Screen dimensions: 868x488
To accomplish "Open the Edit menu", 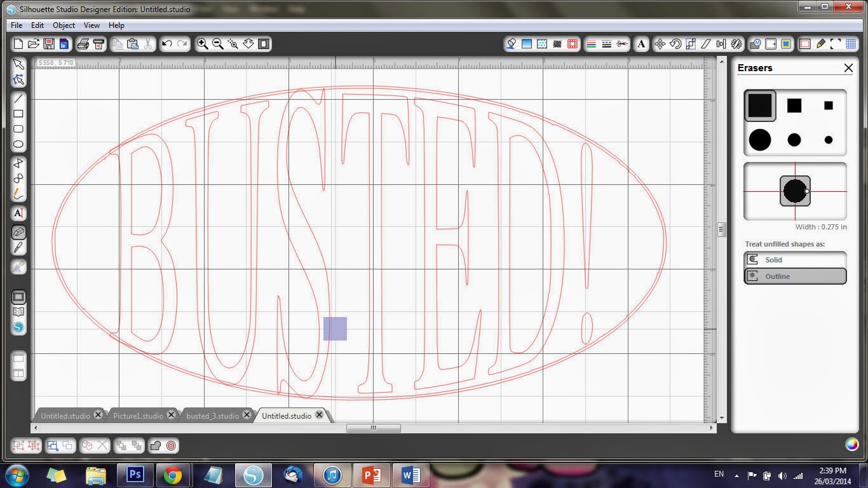I will pos(37,25).
